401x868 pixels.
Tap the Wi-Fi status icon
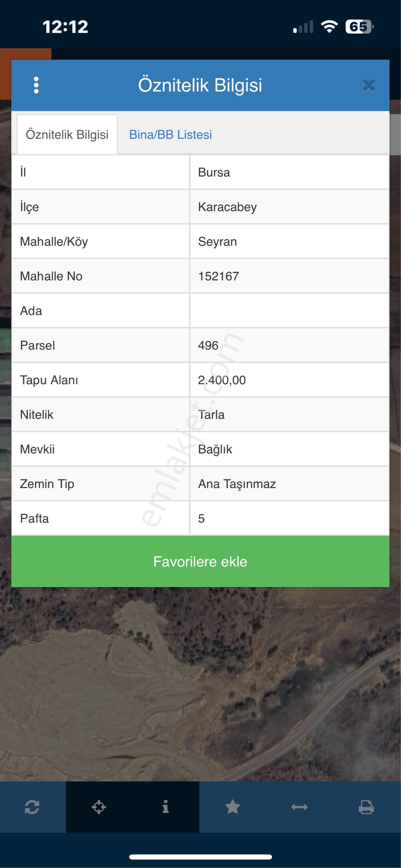[x=329, y=27]
